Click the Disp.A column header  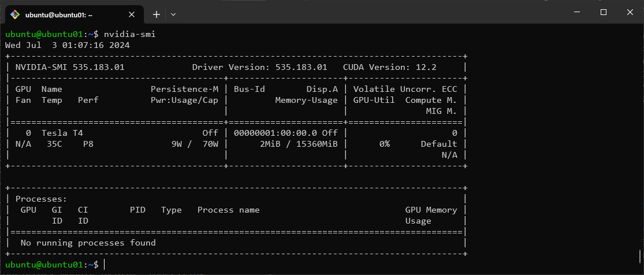322,89
